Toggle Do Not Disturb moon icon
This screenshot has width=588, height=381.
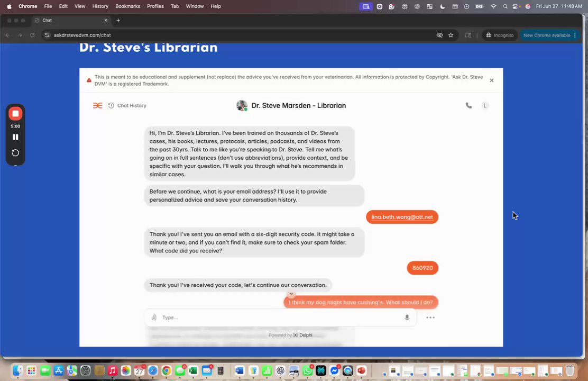point(443,6)
